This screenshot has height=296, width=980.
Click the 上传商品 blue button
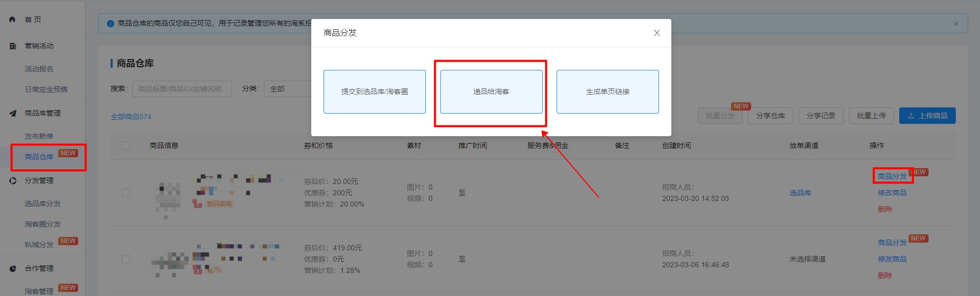(x=927, y=116)
